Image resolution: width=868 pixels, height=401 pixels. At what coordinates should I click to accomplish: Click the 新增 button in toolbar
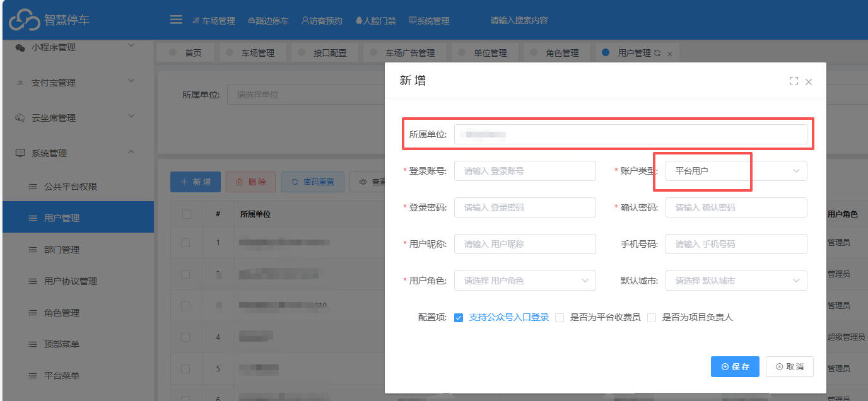pos(195,182)
